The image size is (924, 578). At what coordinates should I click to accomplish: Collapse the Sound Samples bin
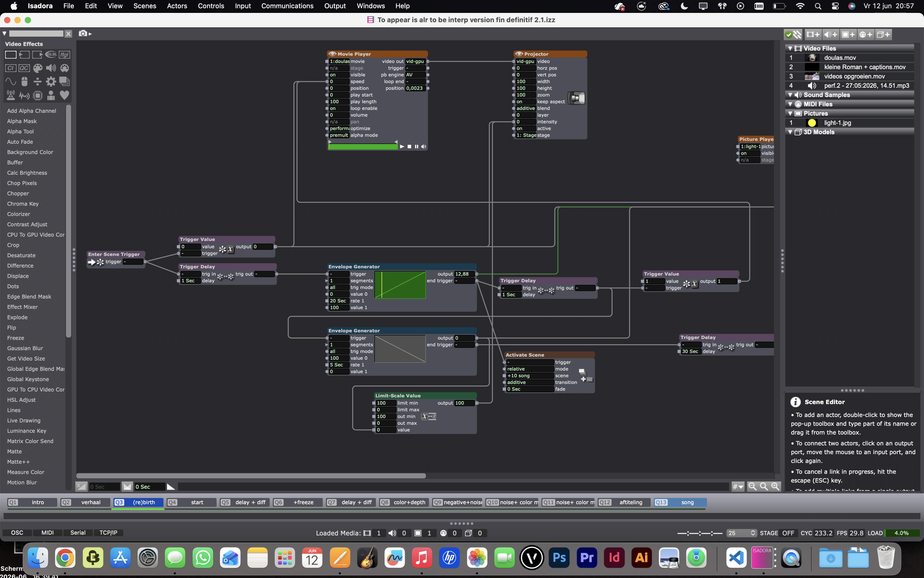[x=790, y=95]
